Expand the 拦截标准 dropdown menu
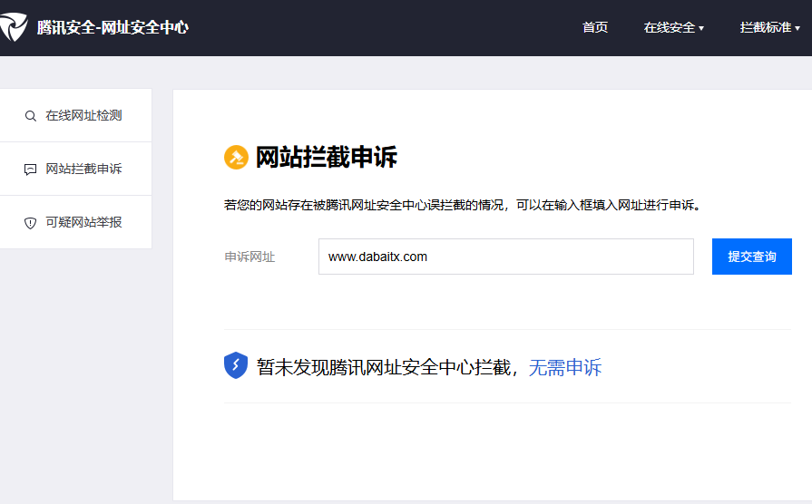812x504 pixels. pyautogui.click(x=770, y=27)
